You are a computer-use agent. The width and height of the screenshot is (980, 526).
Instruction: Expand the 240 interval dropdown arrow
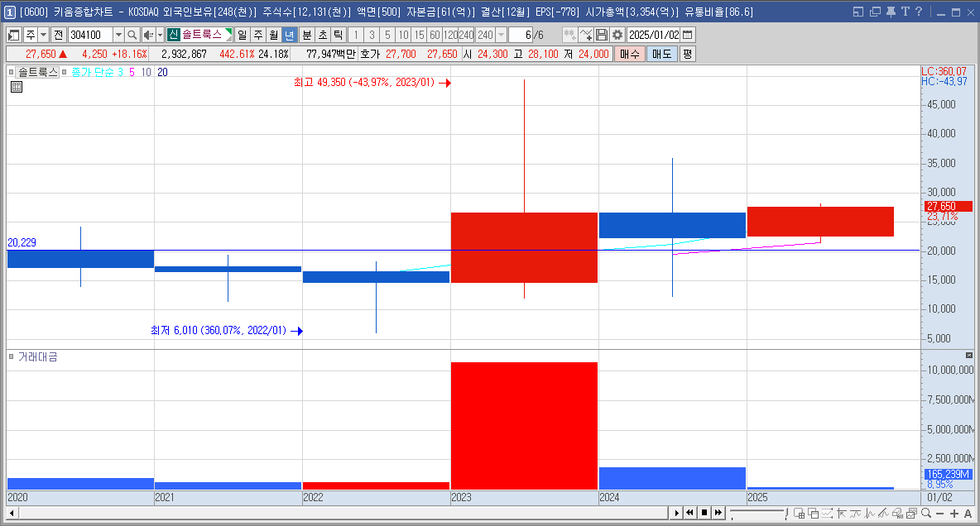pyautogui.click(x=501, y=35)
